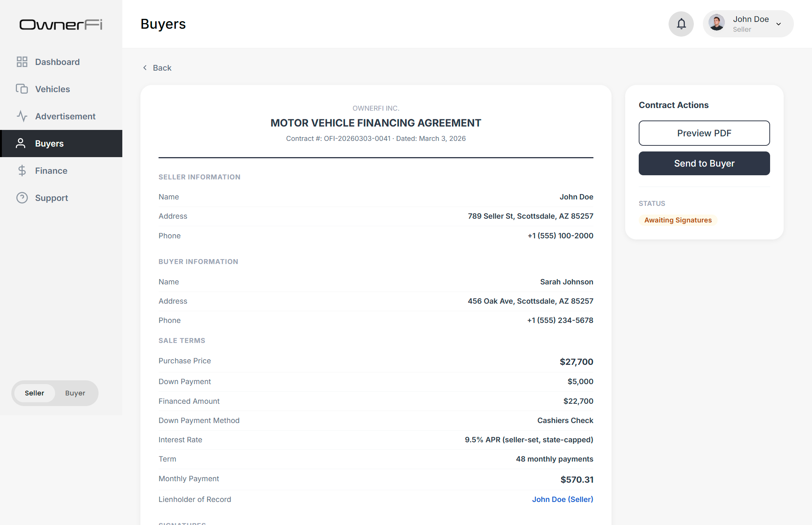Switch to Buyer mode
The height and width of the screenshot is (525, 812).
[x=75, y=393]
